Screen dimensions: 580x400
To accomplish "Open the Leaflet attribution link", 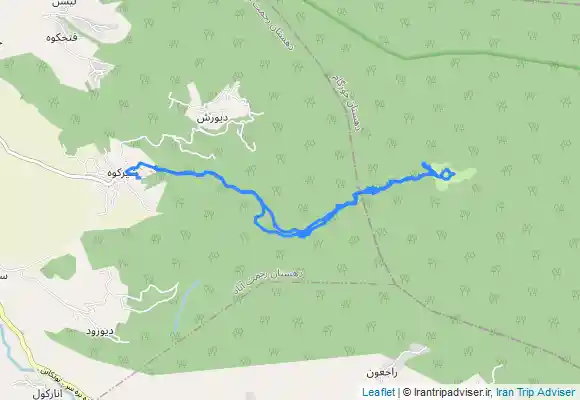I will click(378, 392).
